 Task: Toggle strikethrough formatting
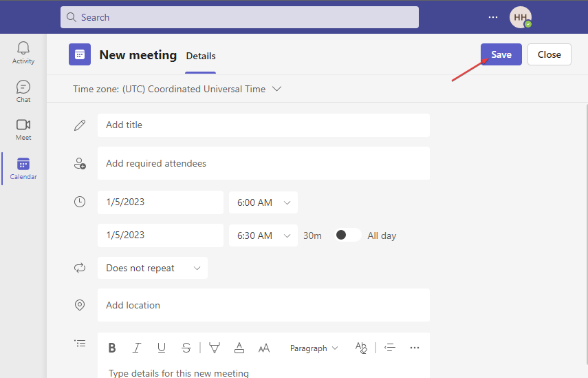coord(186,348)
